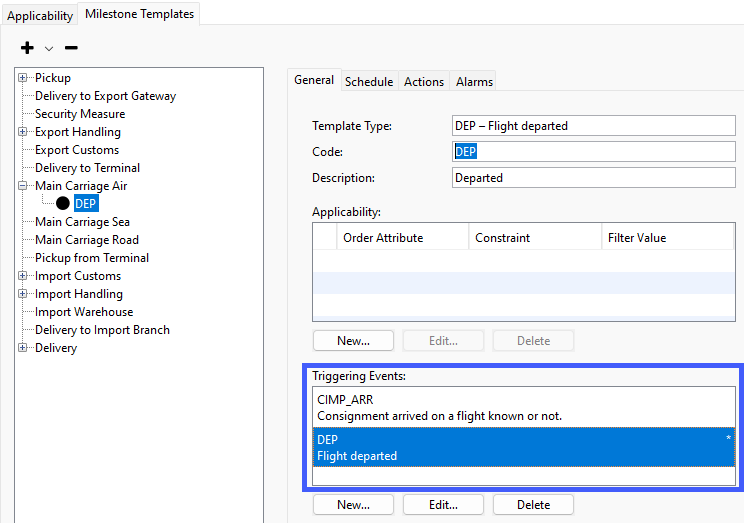The image size is (744, 523).
Task: Select Main Carriage Sea in tree
Action: (82, 222)
